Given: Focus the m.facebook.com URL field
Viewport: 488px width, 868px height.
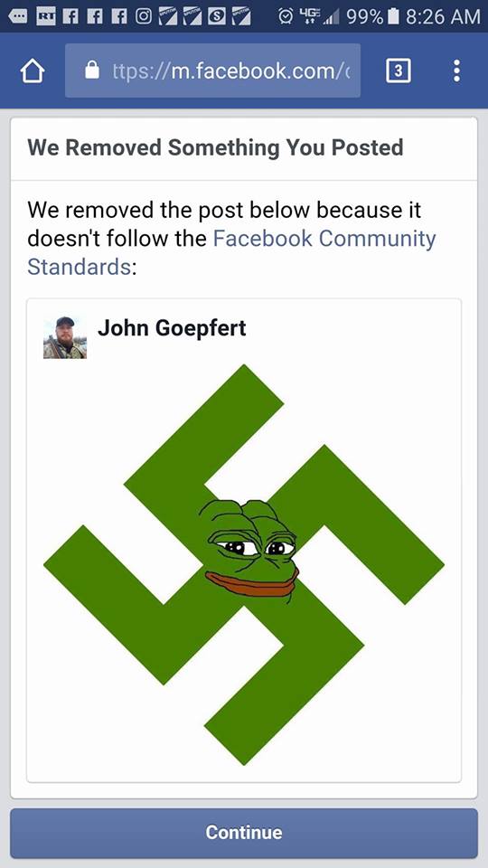Looking at the screenshot, I should pyautogui.click(x=213, y=71).
